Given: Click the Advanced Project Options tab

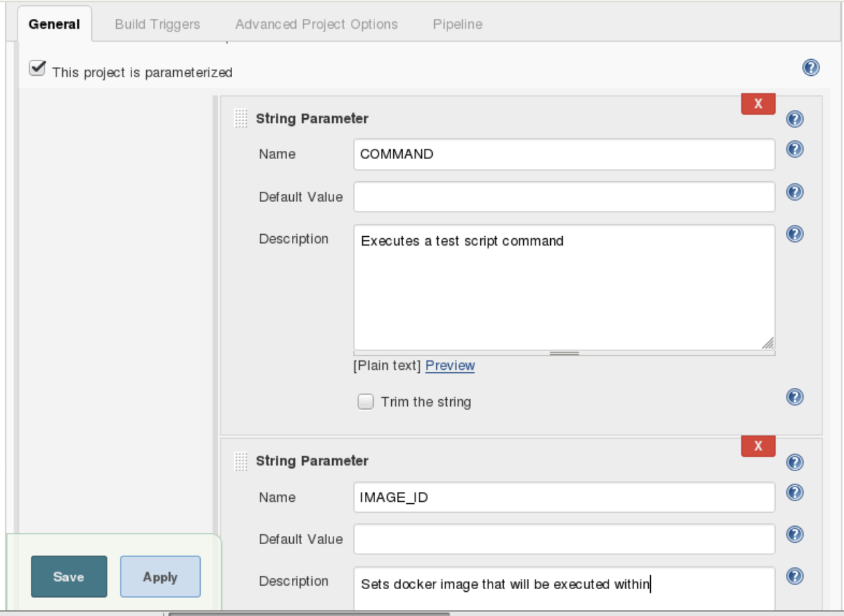Looking at the screenshot, I should [x=316, y=24].
